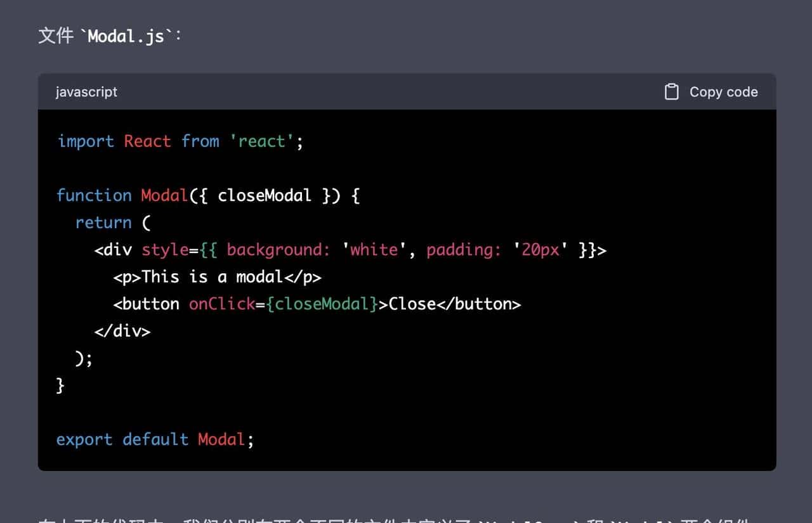
Task: Click the "export default Modal;" line
Action: [155, 440]
